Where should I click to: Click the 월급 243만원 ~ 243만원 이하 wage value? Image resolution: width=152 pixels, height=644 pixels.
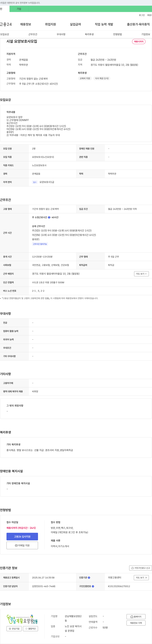point(122,209)
